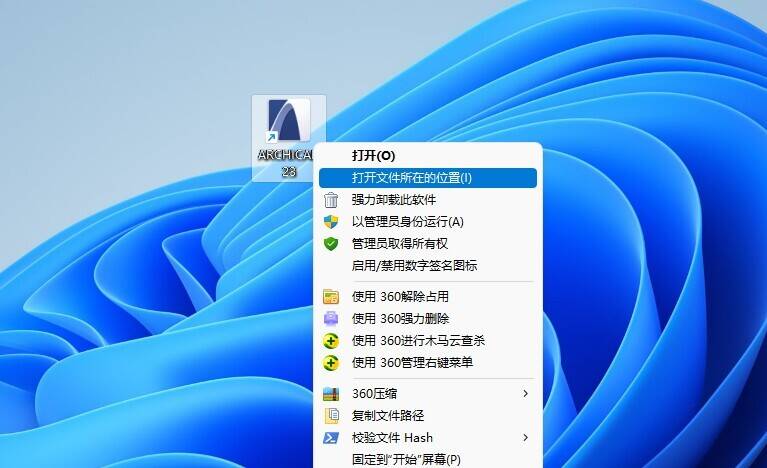The width and height of the screenshot is (767, 468).
Task: Click the trash icon for 强力卸载此软件
Action: 331,200
